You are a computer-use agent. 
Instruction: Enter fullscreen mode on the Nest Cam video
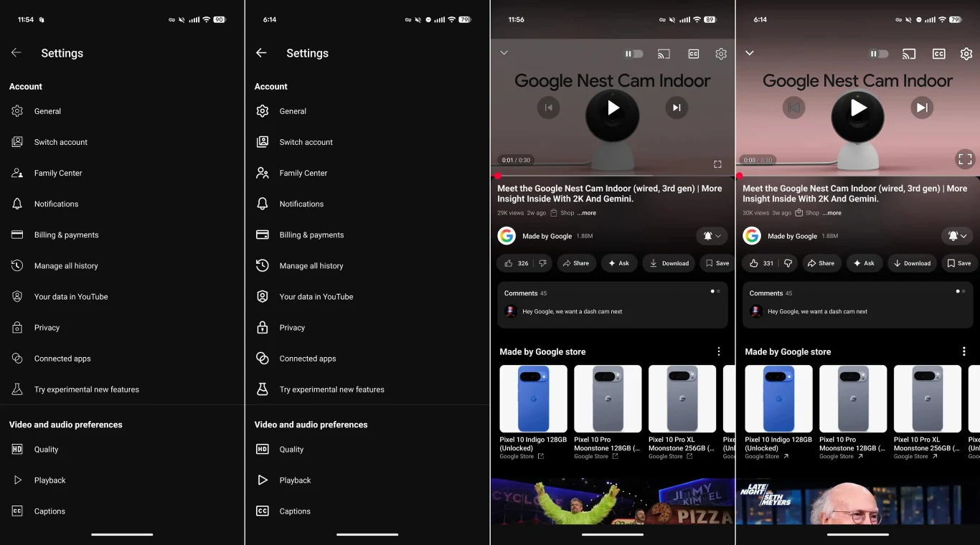717,163
